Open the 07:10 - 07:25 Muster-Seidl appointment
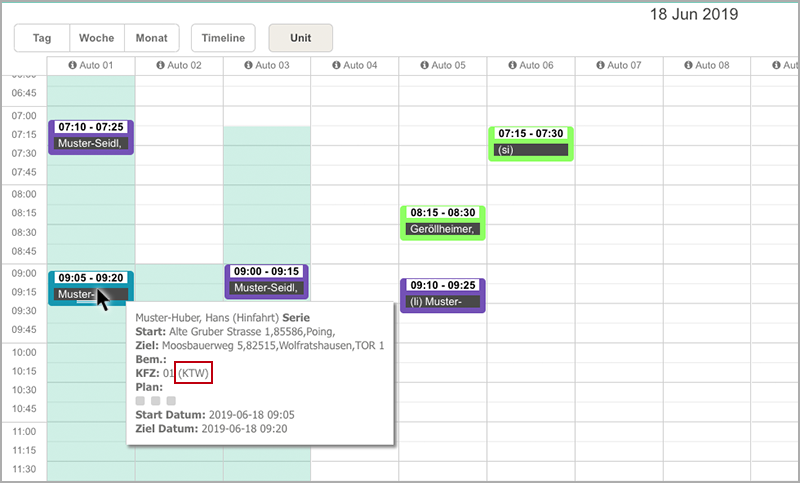800x483 pixels. [x=91, y=136]
